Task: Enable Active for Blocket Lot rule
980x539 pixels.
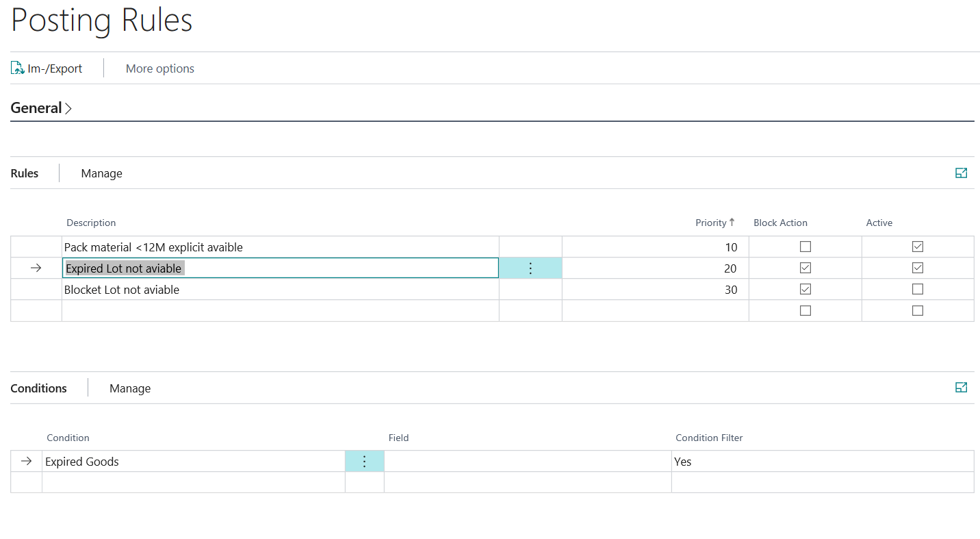Action: (x=918, y=289)
